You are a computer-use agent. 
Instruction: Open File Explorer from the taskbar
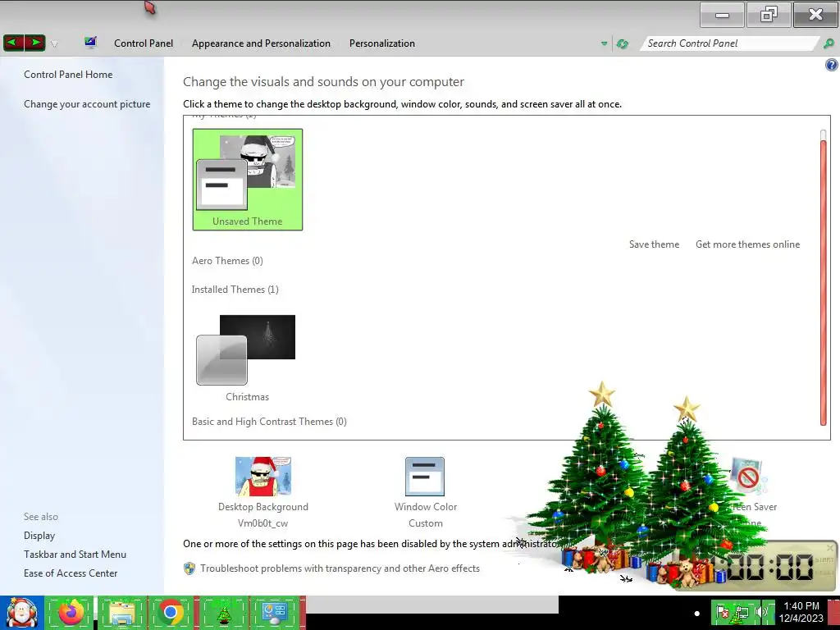click(121, 612)
